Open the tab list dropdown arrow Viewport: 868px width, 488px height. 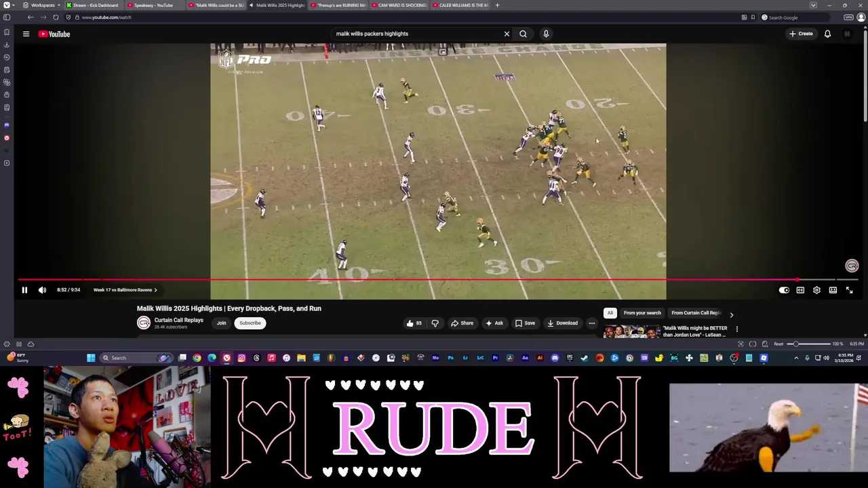813,5
